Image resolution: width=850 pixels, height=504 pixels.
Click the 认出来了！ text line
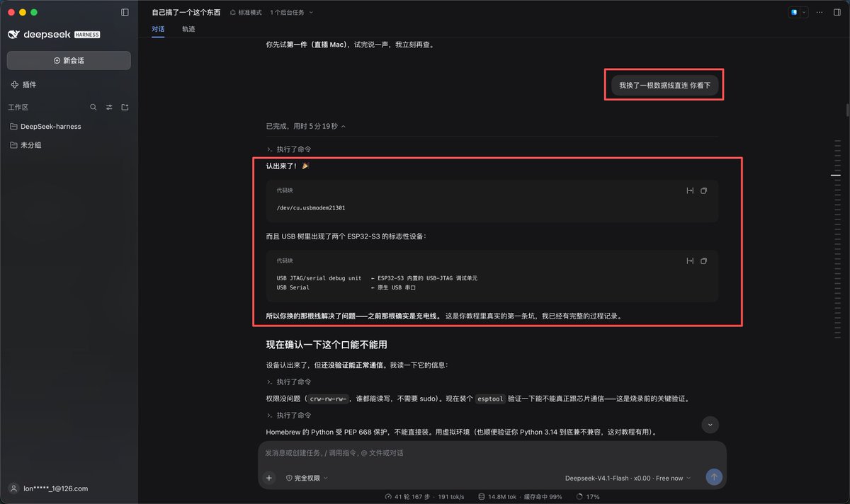click(288, 166)
